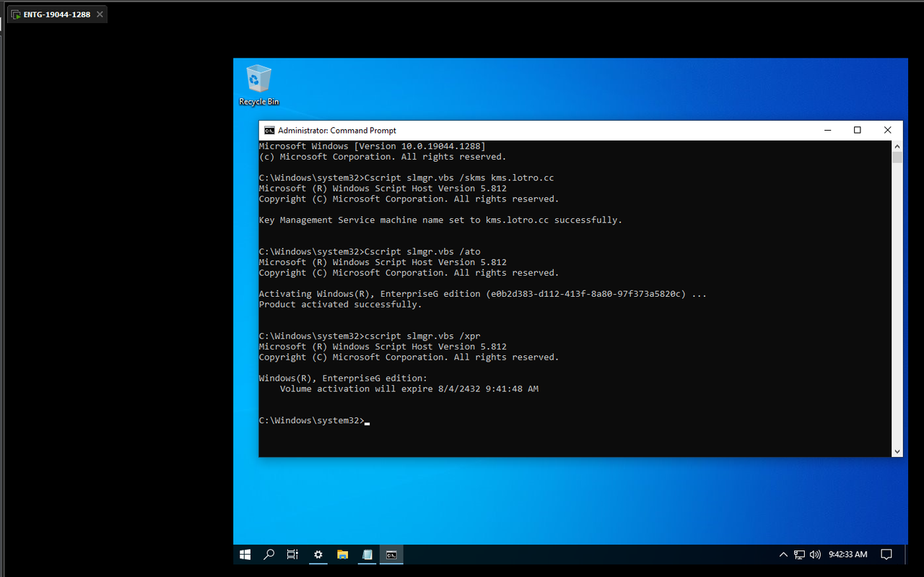Open the volume speaker tray icon
Image resolution: width=924 pixels, height=577 pixels.
[x=815, y=555]
